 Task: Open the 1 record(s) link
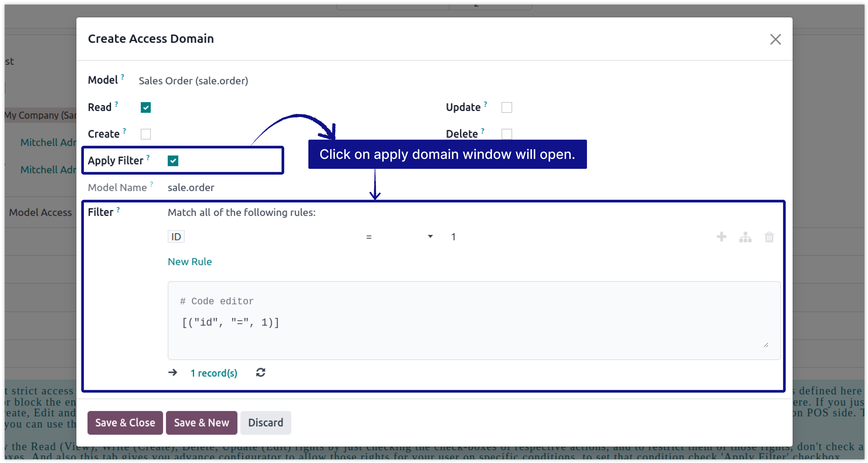pyautogui.click(x=214, y=373)
